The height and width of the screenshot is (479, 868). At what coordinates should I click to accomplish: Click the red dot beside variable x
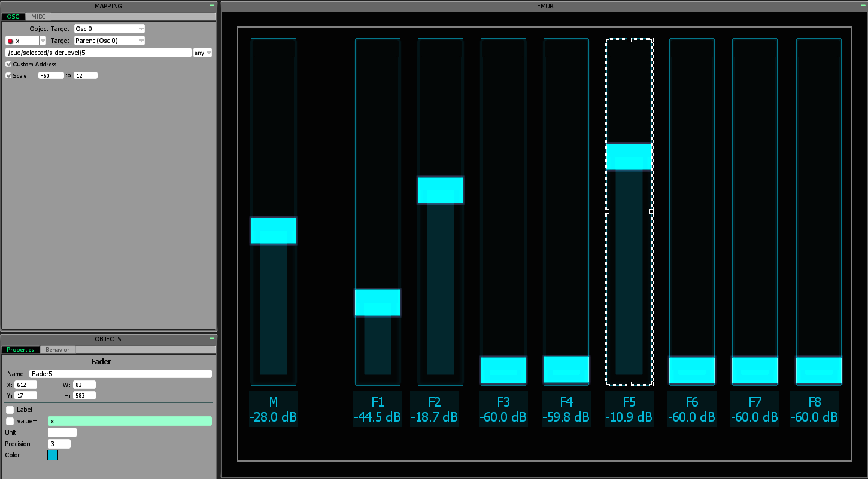[x=10, y=41]
